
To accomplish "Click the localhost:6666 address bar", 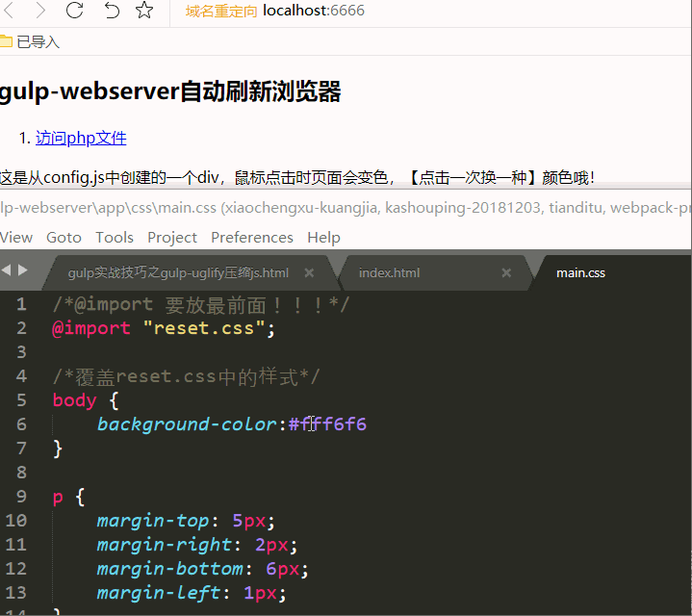I will [x=314, y=11].
